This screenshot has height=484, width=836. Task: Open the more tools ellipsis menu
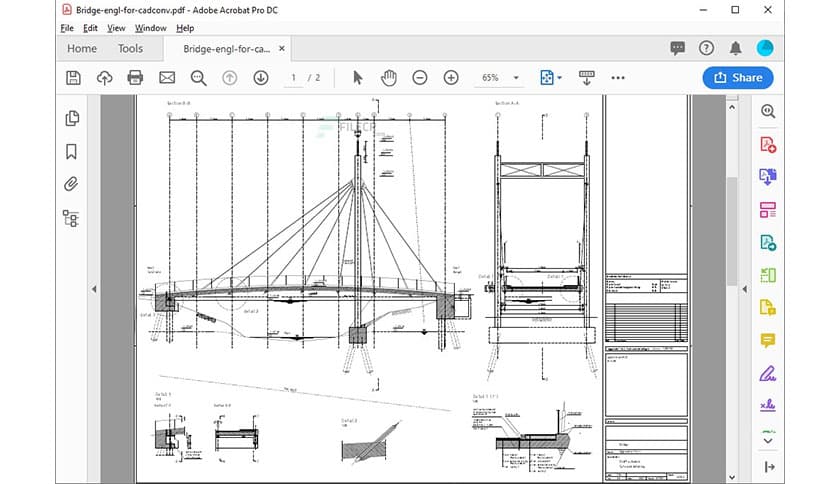pos(618,78)
